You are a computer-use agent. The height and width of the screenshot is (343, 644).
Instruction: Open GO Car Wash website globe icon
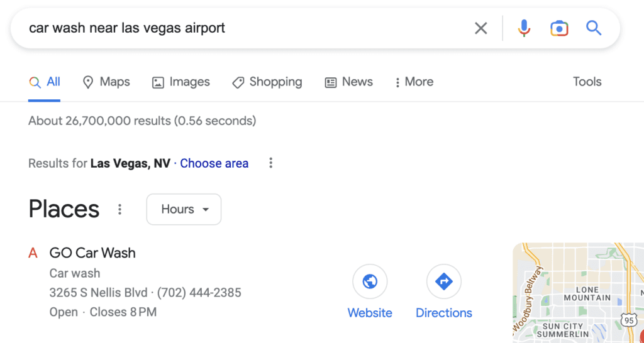point(370,281)
